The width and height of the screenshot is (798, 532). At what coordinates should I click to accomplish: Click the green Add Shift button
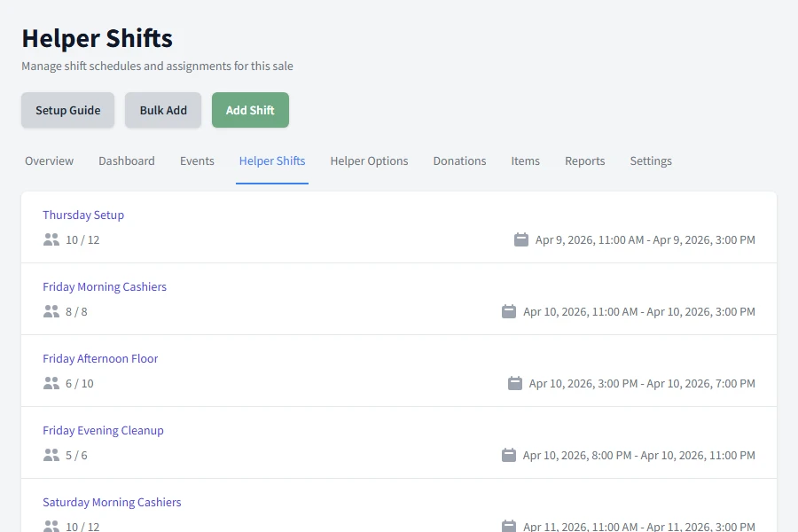click(x=250, y=110)
